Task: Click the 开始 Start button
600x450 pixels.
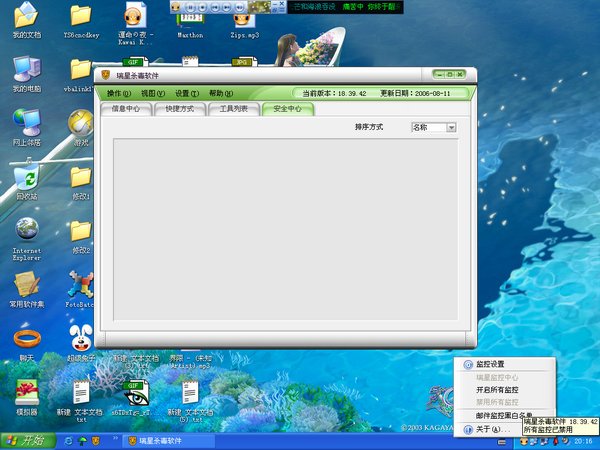Action: point(28,441)
